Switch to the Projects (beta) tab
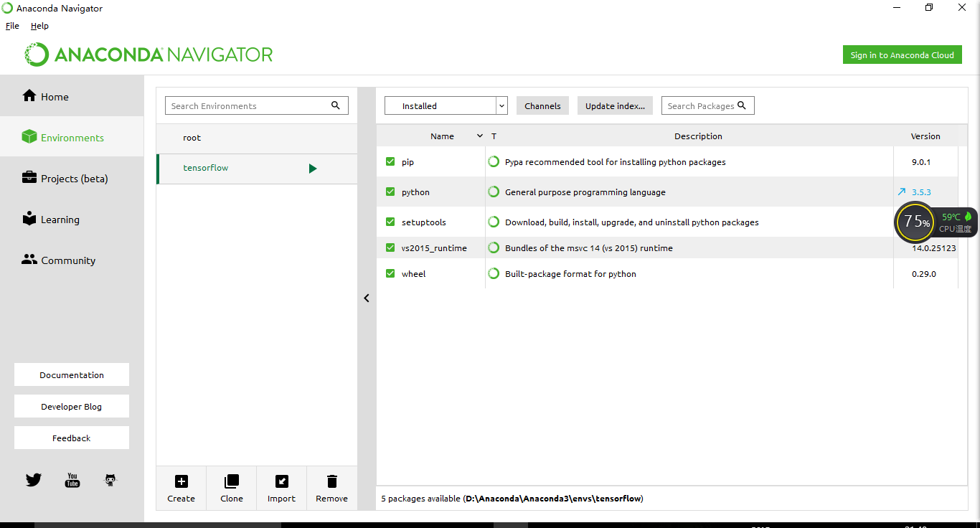 click(x=72, y=178)
